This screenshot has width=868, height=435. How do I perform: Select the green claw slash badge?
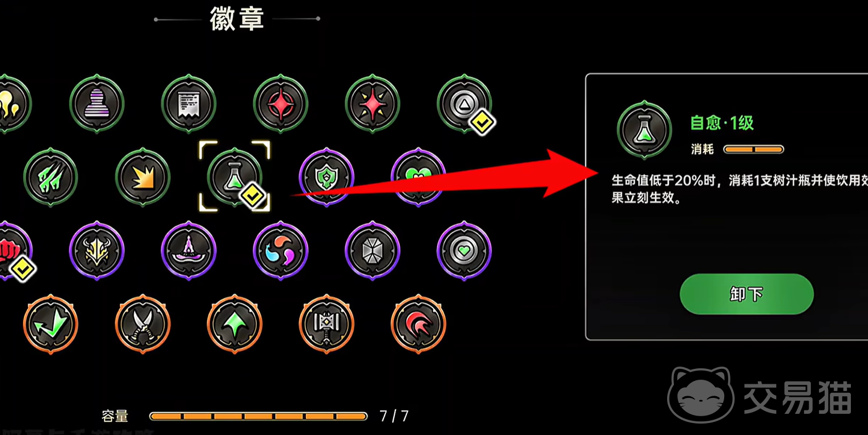[51, 177]
